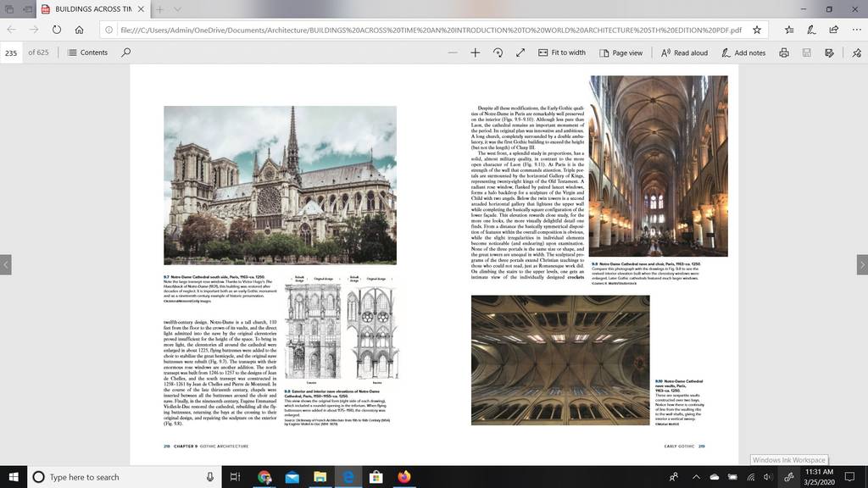Click footer text 'CHAPTER 9 GOTHIC ARCHITECTURE'

coord(211,446)
